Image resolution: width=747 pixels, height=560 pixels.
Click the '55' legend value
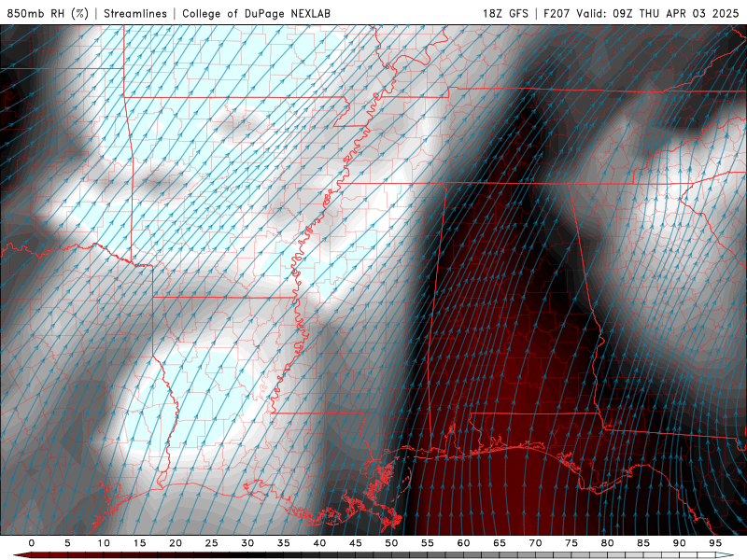pyautogui.click(x=428, y=543)
